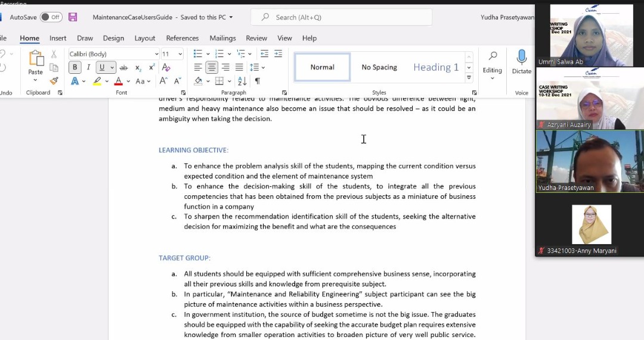Expand the Styles gallery more arrow
The height and width of the screenshot is (340, 644).
[469, 77]
